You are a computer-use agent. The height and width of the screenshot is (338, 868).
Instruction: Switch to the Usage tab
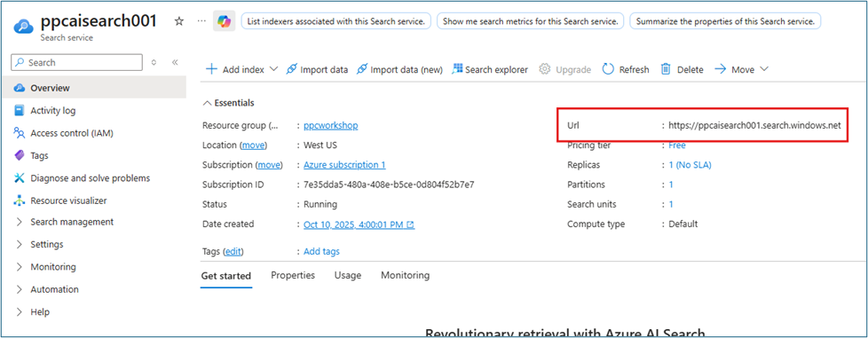(x=348, y=275)
